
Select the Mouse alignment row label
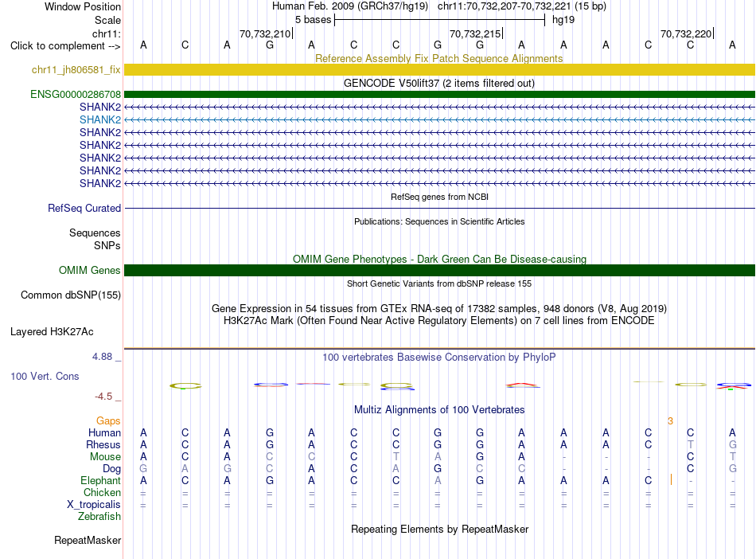105,456
